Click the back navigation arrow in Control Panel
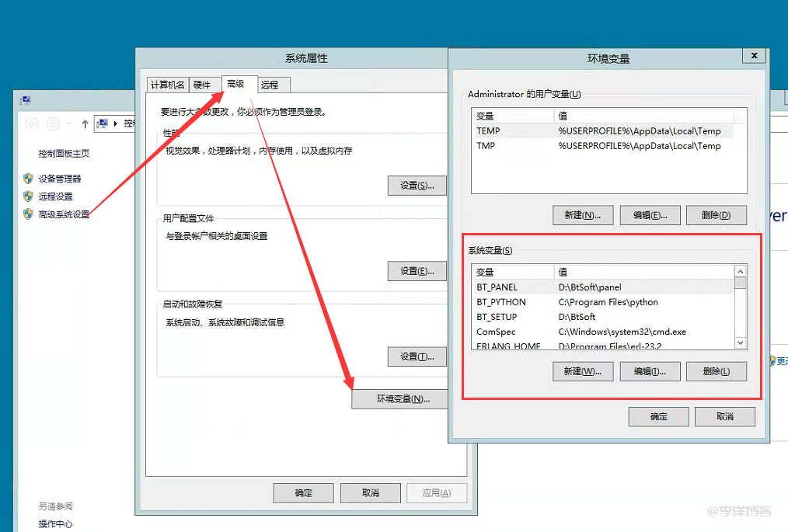This screenshot has width=788, height=532. tap(31, 123)
